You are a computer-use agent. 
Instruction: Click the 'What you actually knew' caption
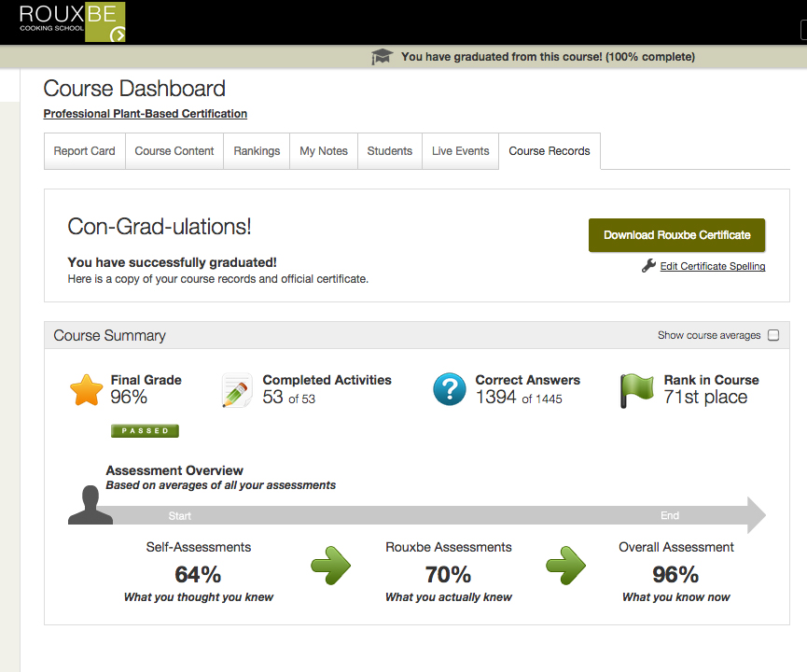pos(448,597)
